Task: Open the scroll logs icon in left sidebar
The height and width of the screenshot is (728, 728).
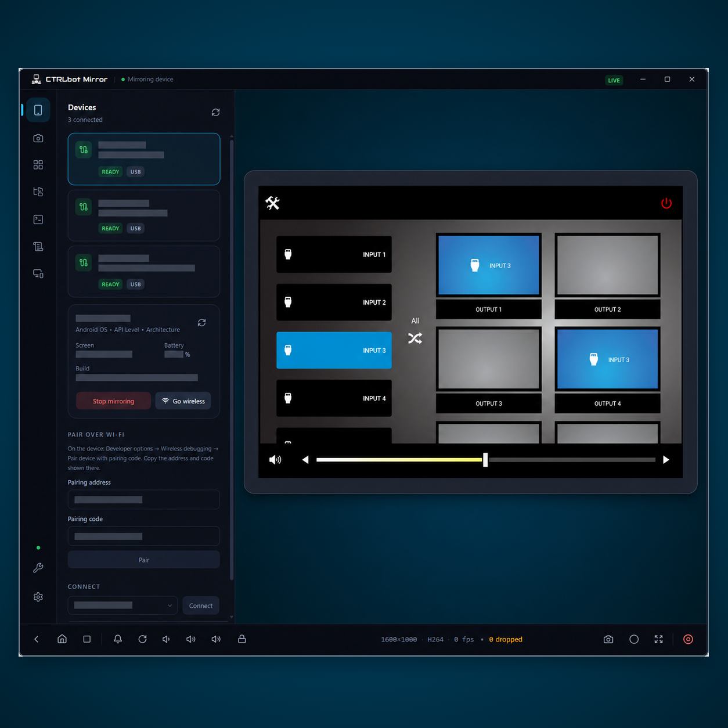Action: [x=38, y=247]
